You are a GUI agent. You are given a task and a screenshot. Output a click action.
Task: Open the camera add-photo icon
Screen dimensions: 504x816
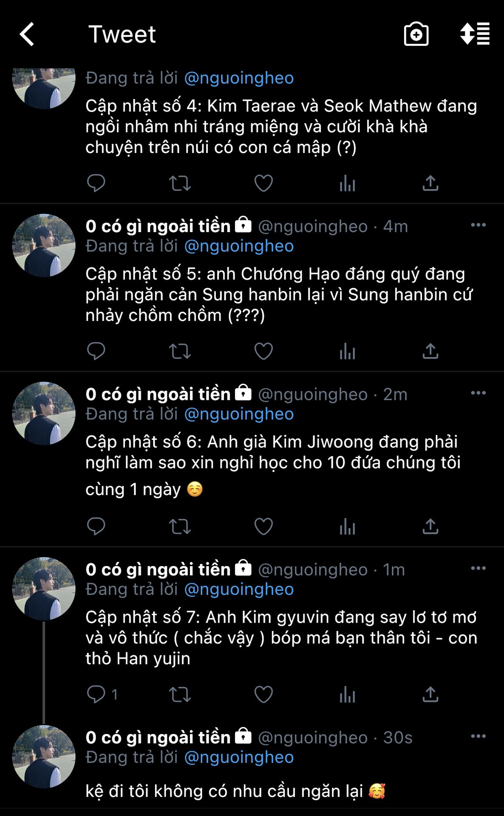coord(416,34)
